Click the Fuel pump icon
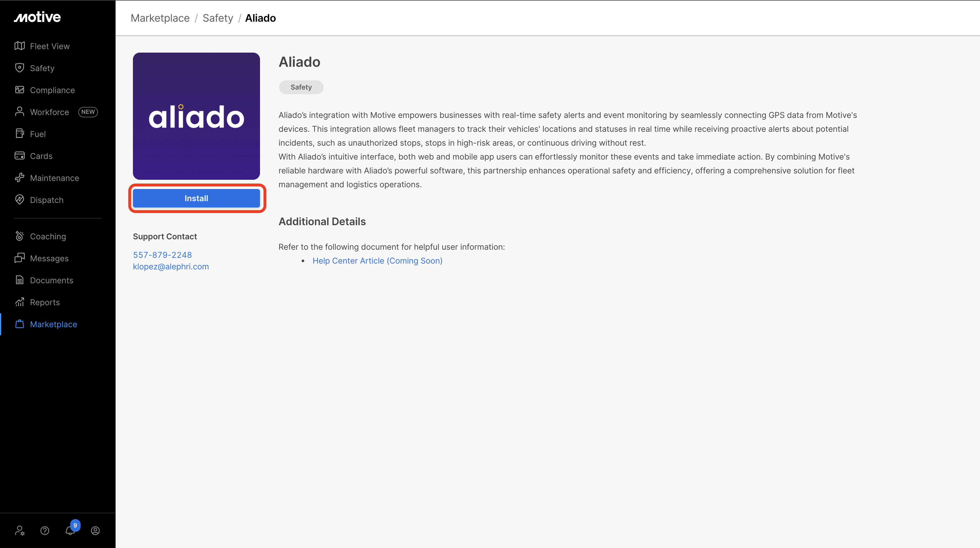This screenshot has height=548, width=980. pyautogui.click(x=19, y=134)
